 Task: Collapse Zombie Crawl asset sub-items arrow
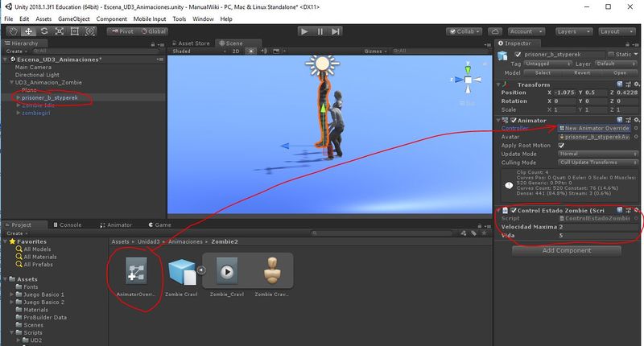tap(201, 270)
